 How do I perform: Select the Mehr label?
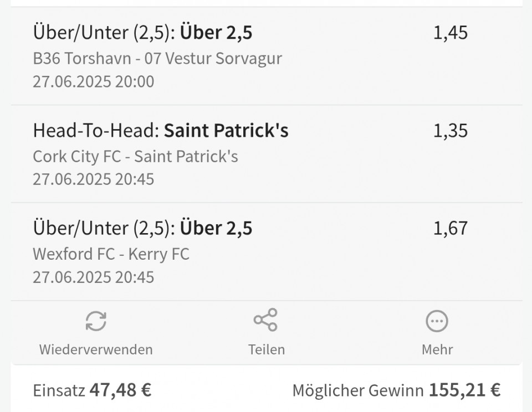(437, 349)
